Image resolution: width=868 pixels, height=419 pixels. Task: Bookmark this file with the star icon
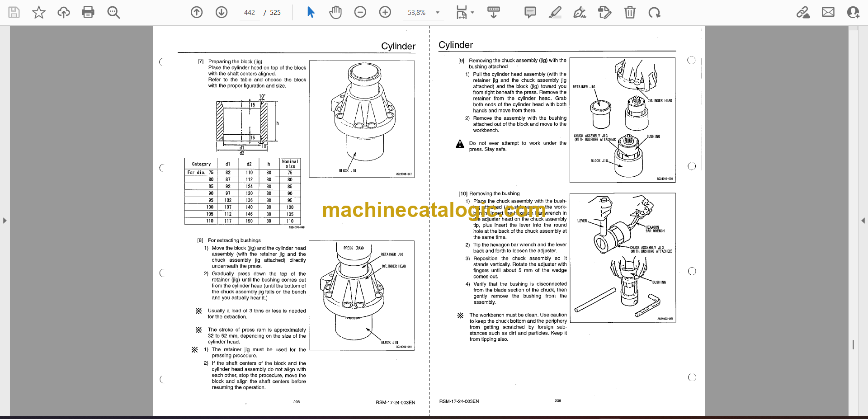[x=39, y=12]
